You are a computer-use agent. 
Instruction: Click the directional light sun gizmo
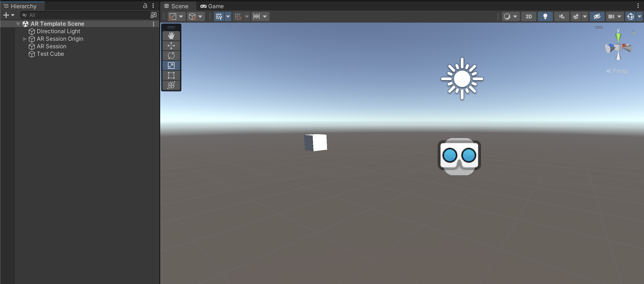(462, 79)
